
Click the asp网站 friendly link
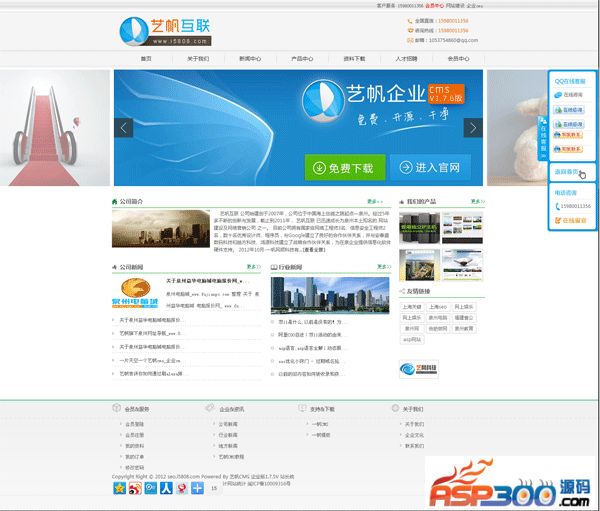412,340
